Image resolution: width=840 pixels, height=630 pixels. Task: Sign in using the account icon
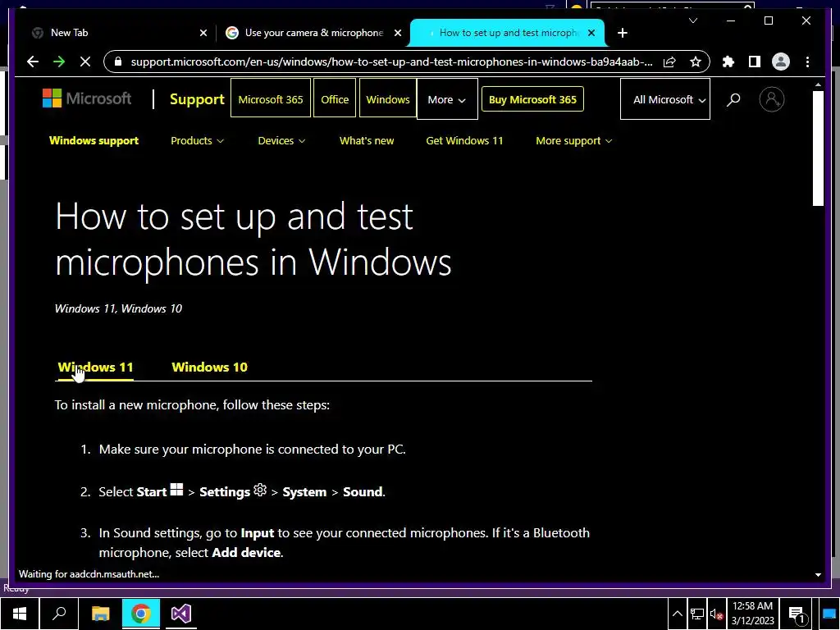(771, 99)
